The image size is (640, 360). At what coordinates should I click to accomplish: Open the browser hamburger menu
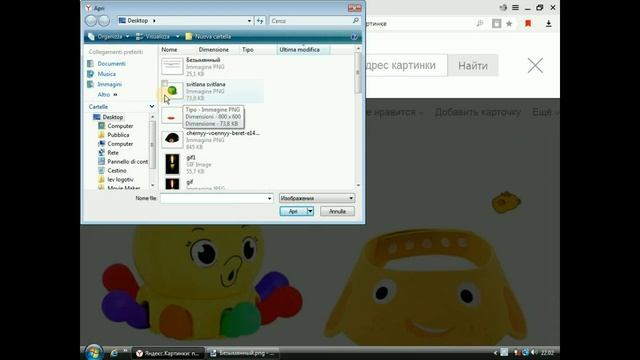(516, 8)
